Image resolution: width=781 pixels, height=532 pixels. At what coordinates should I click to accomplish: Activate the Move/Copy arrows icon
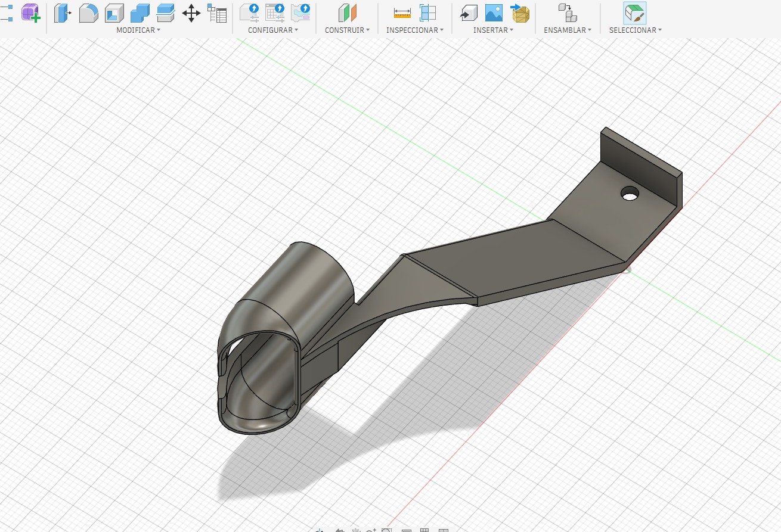(191, 13)
